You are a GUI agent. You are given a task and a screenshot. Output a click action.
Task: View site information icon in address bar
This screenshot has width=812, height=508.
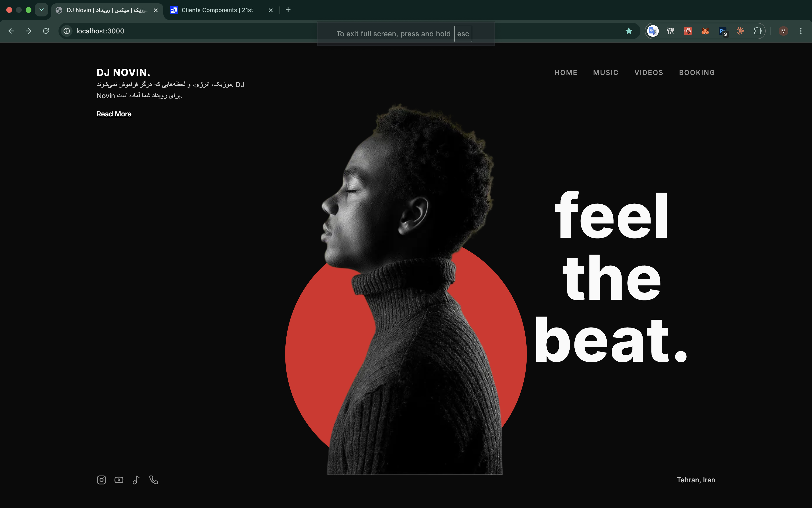(67, 31)
